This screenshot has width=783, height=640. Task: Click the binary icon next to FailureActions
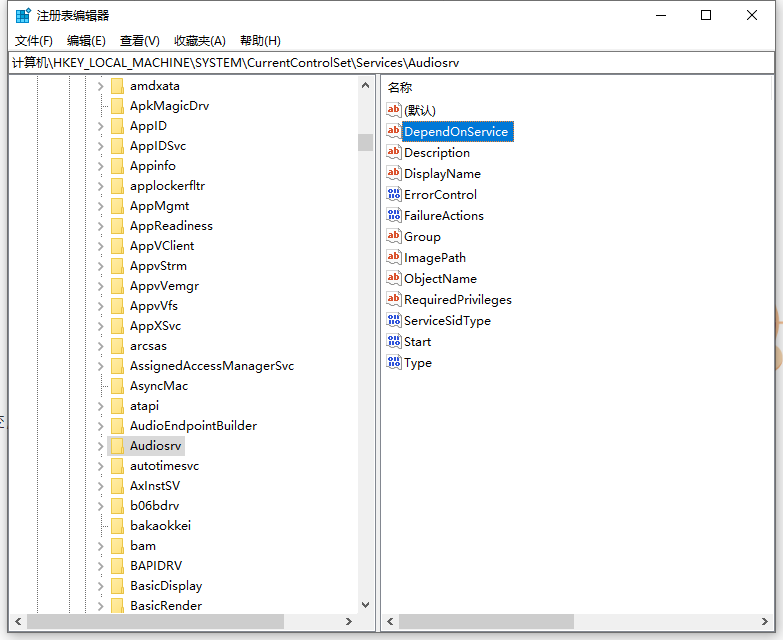394,216
